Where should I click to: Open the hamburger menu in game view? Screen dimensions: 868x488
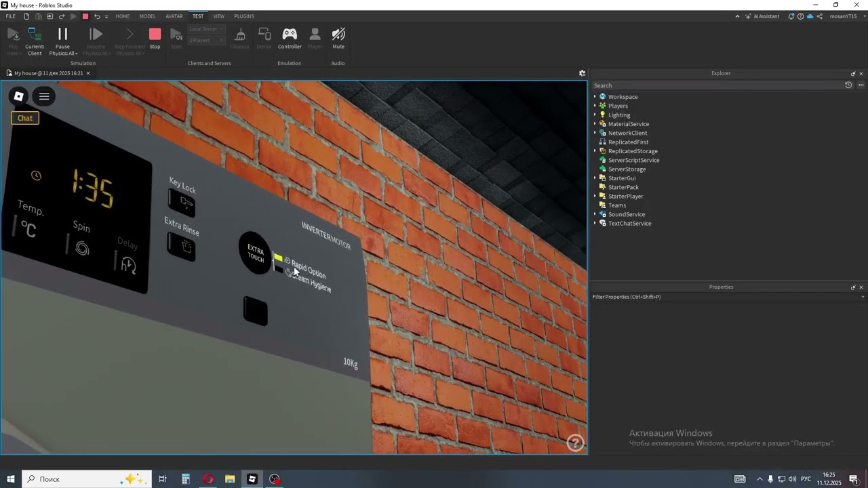[44, 96]
